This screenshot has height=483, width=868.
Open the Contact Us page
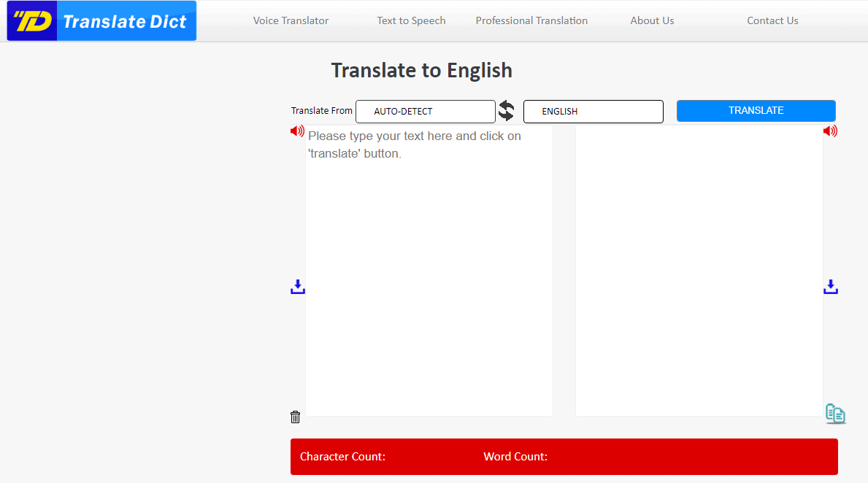[x=772, y=20]
